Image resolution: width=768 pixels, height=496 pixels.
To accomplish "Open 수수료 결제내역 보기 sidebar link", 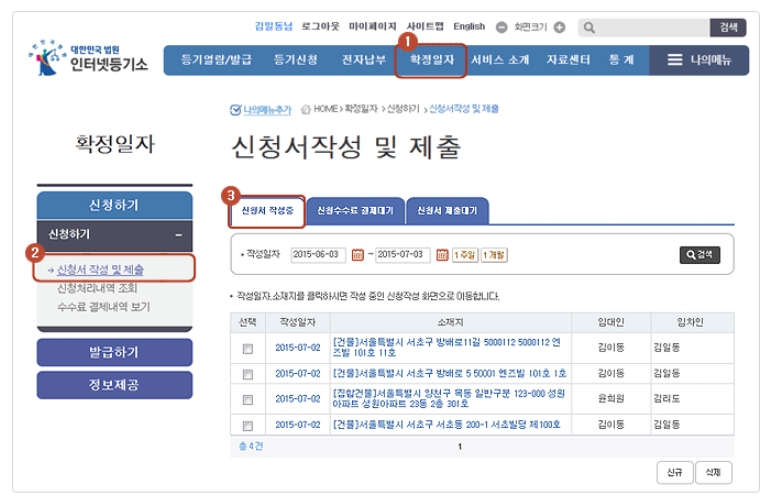I will pos(103,307).
